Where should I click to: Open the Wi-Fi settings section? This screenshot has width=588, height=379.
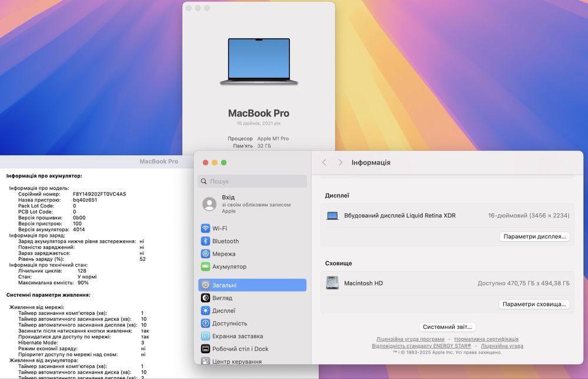pyautogui.click(x=252, y=229)
